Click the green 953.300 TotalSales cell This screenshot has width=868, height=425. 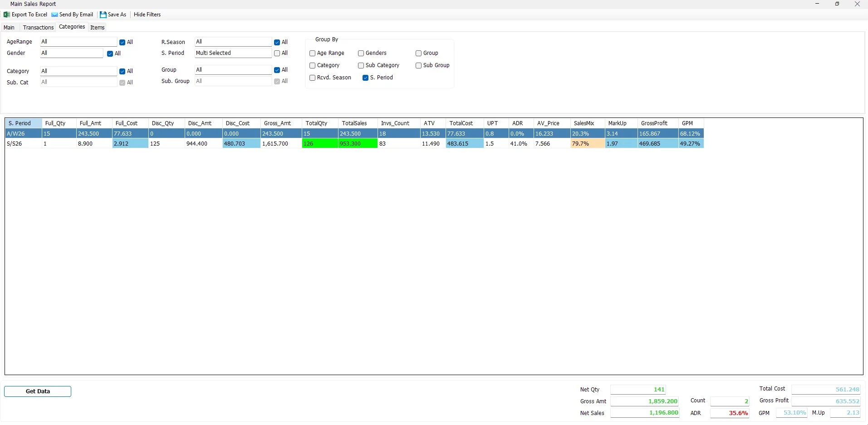(x=358, y=143)
